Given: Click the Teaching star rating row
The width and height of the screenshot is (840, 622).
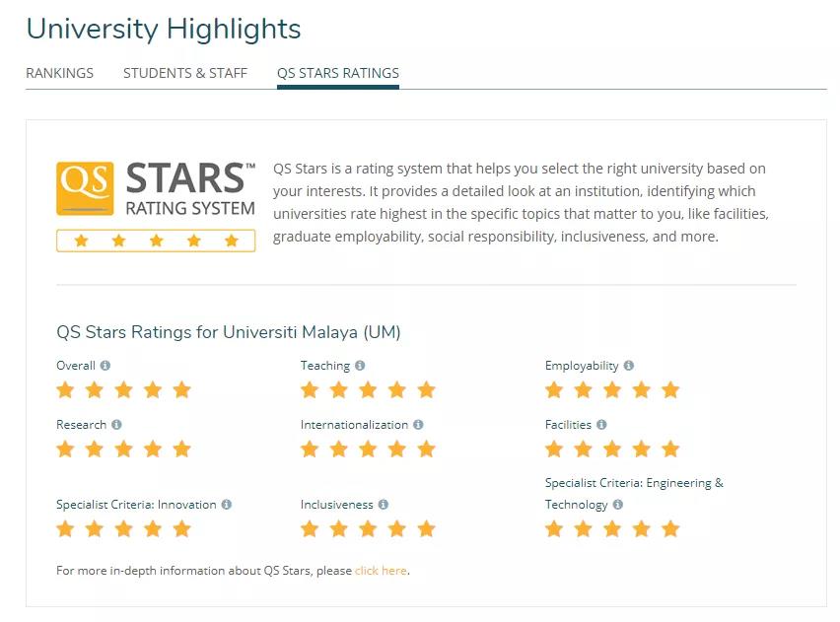Looking at the screenshot, I should pos(368,390).
